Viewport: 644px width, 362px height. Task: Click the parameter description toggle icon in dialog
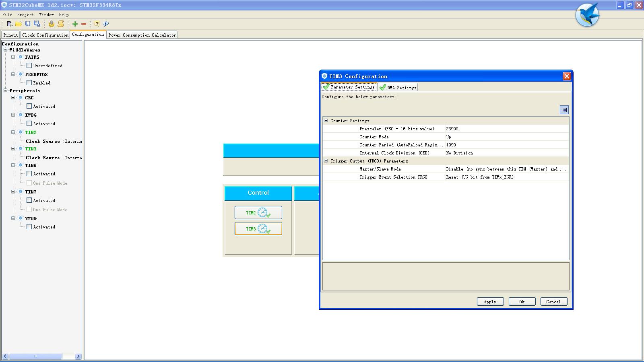click(x=564, y=110)
